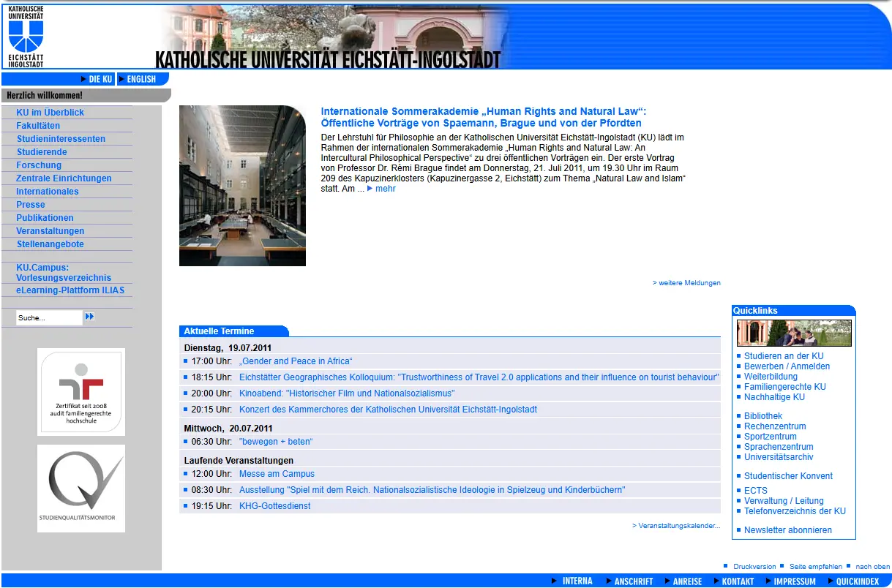892x588 pixels.
Task: Expand the article via the mehr link
Action: pos(385,189)
